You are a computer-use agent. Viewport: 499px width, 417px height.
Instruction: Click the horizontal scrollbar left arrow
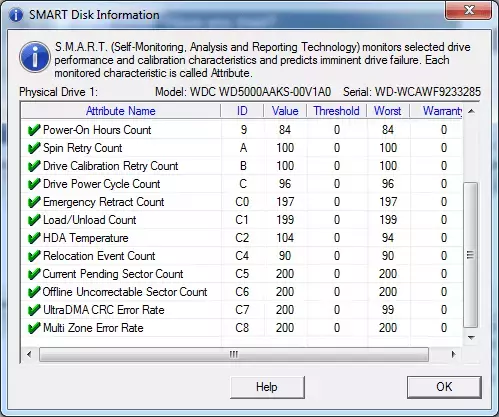click(29, 354)
